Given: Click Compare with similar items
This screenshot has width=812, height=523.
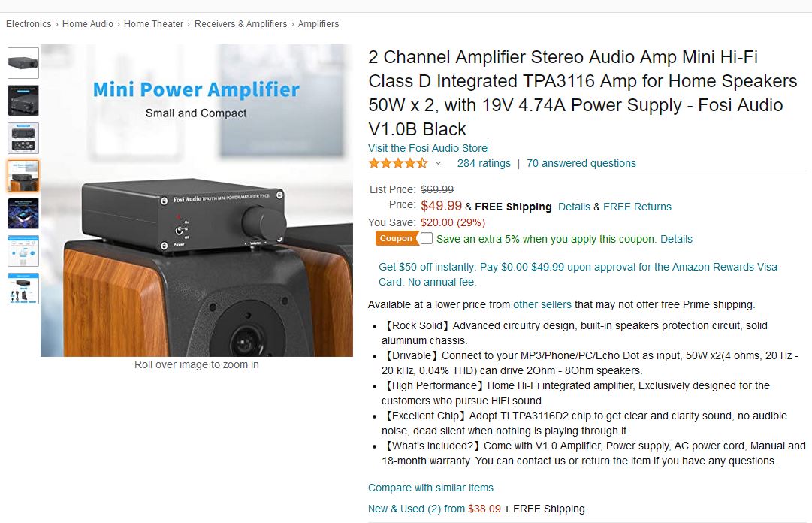Looking at the screenshot, I should point(430,488).
